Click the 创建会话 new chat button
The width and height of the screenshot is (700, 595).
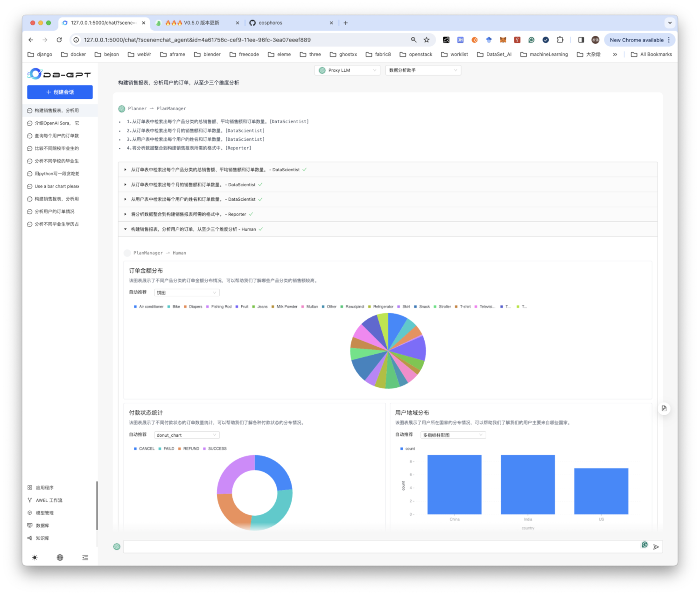tap(60, 92)
